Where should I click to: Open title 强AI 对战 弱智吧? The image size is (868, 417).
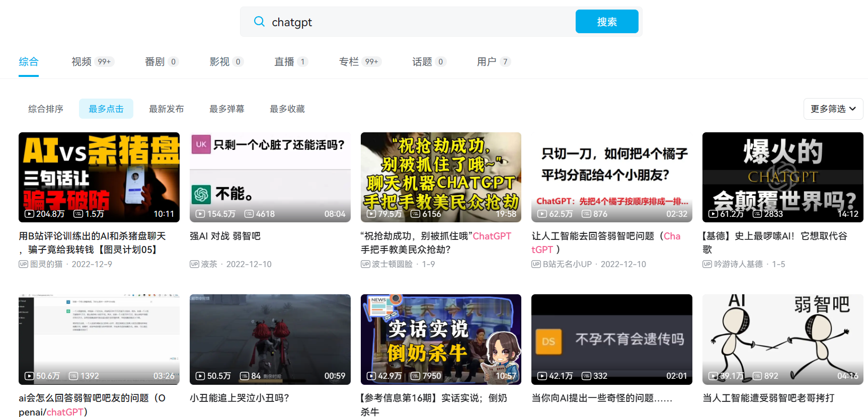point(225,236)
